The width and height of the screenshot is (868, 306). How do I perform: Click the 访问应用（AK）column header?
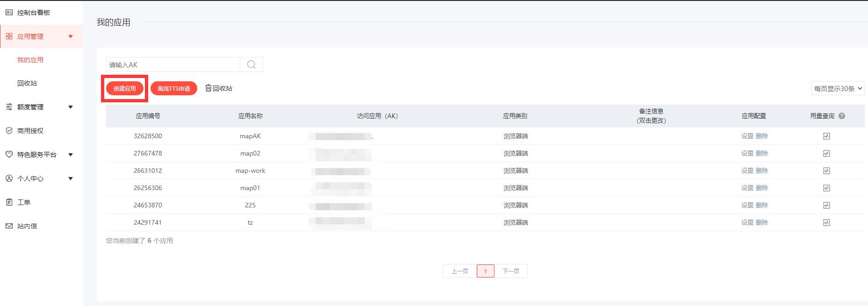(x=377, y=116)
